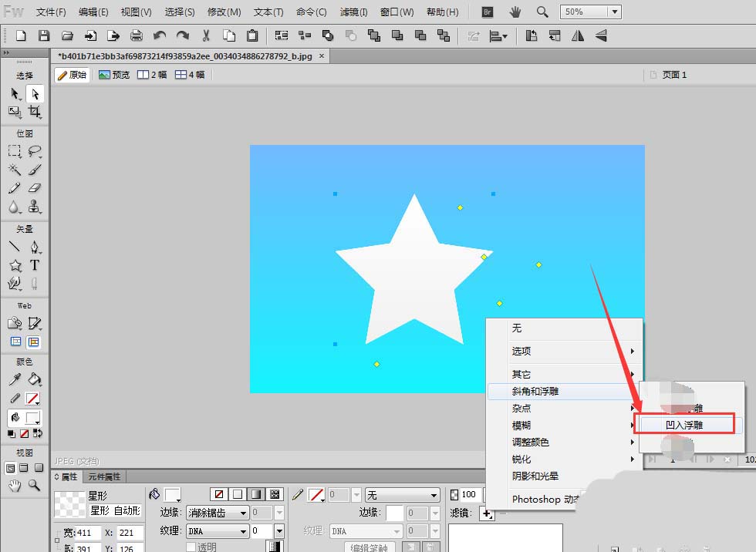The width and height of the screenshot is (756, 552).
Task: Activate the Zoom magnifier tool in toolbox
Action: coord(35,486)
